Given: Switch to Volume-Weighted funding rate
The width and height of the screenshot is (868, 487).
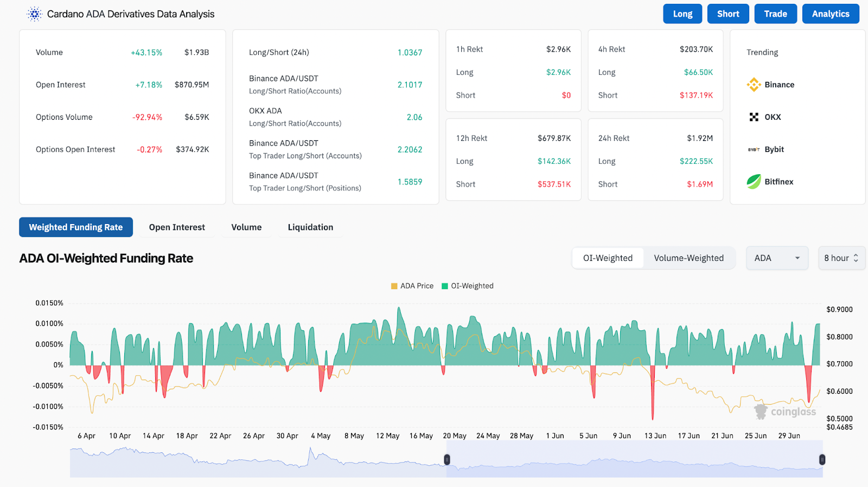Looking at the screenshot, I should coord(688,258).
